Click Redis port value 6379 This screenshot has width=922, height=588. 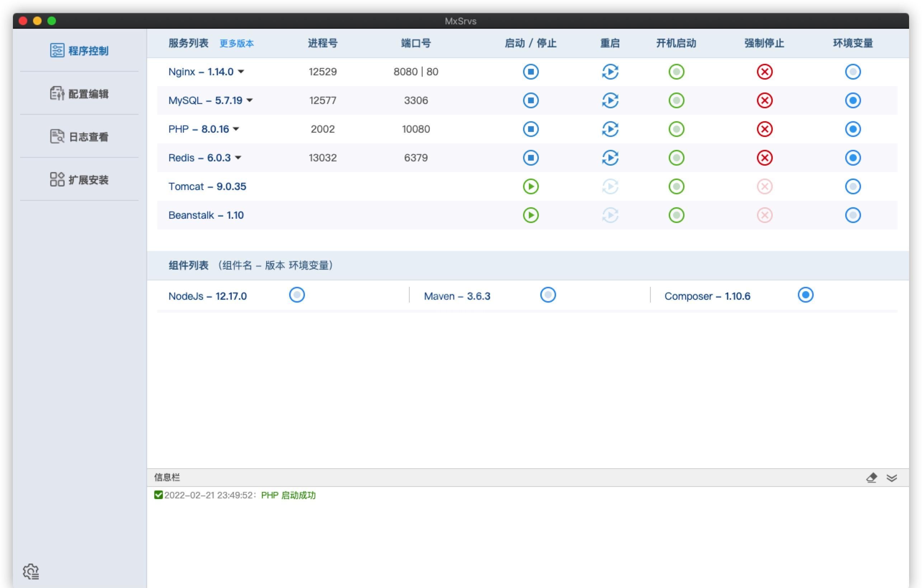click(416, 158)
